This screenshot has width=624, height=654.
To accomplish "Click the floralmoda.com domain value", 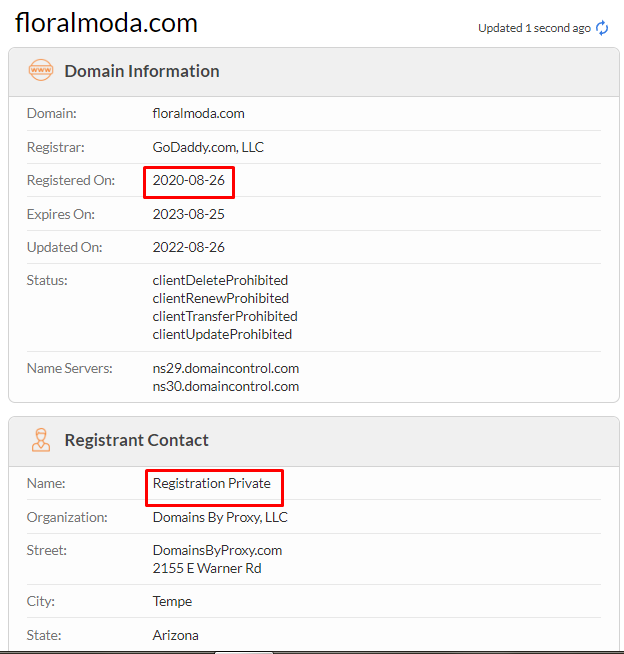I will [199, 113].
